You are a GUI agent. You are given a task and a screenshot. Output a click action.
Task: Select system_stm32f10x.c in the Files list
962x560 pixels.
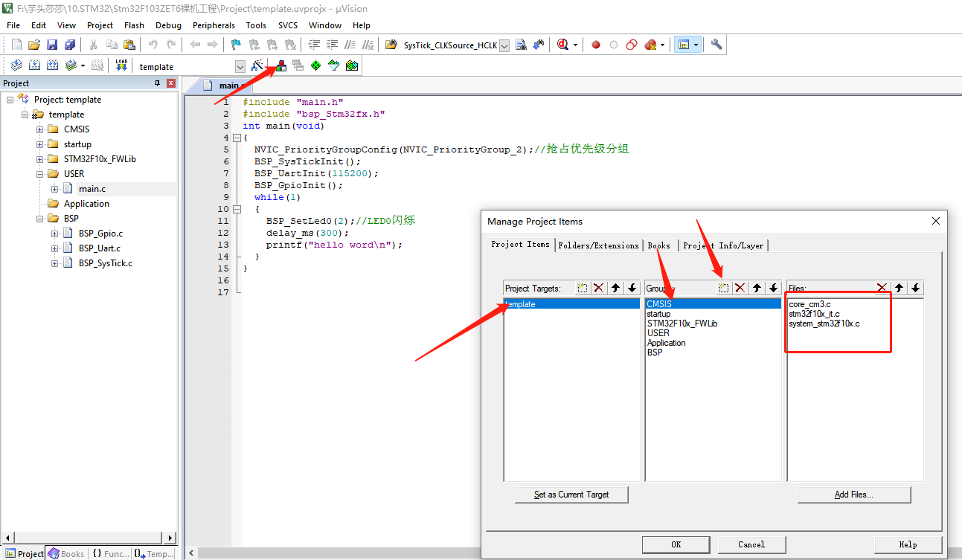824,324
